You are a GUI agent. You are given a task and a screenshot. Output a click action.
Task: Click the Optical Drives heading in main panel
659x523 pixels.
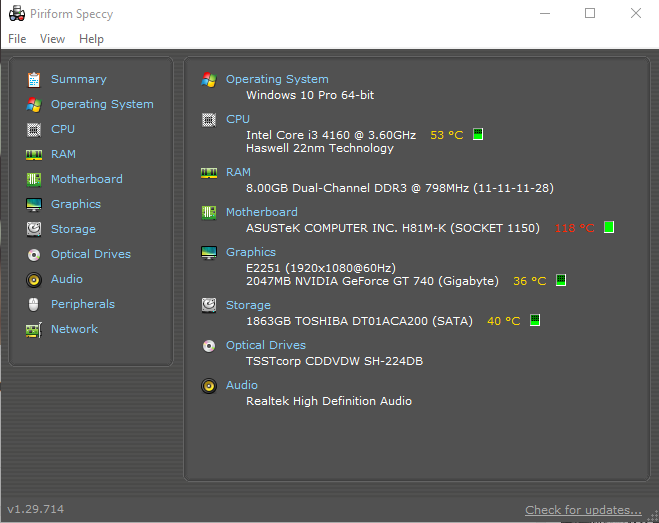pos(266,345)
